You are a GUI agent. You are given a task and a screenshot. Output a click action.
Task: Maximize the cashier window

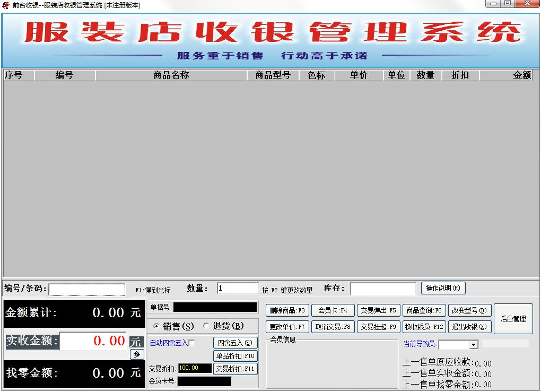(508, 4)
